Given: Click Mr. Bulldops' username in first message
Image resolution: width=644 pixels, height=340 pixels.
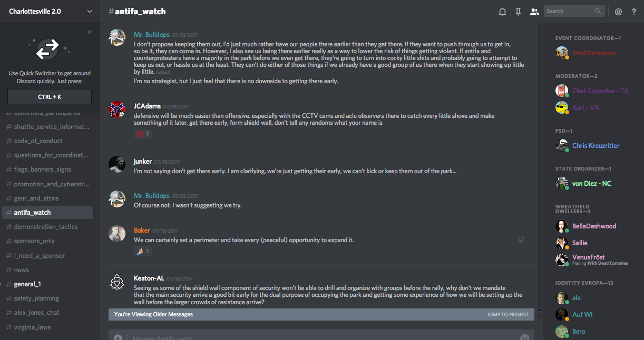Looking at the screenshot, I should pos(152,35).
